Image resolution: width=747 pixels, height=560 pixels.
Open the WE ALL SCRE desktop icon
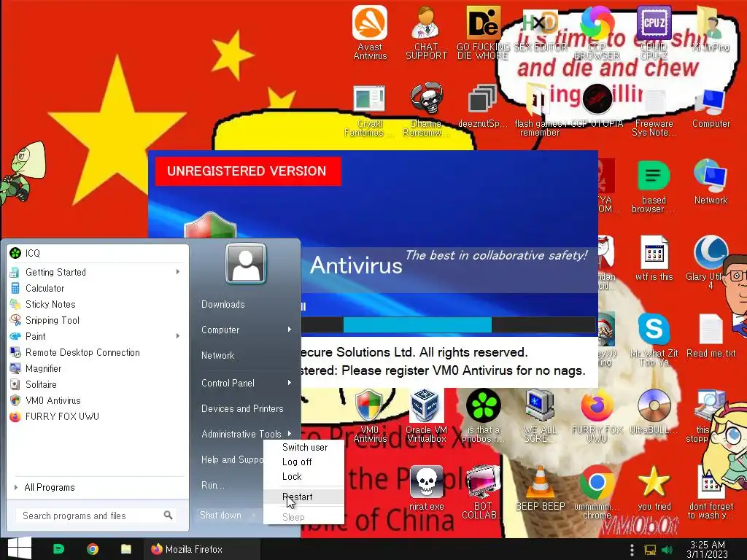(539, 416)
